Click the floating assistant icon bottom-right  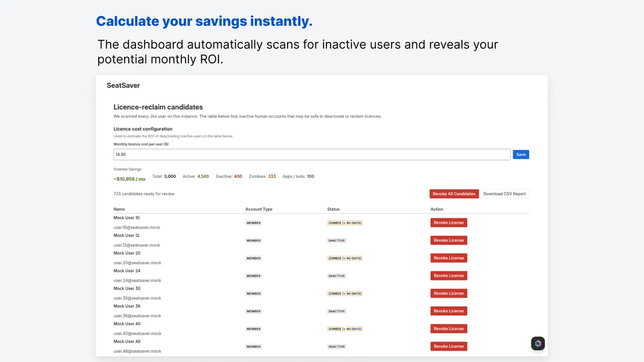pyautogui.click(x=538, y=343)
